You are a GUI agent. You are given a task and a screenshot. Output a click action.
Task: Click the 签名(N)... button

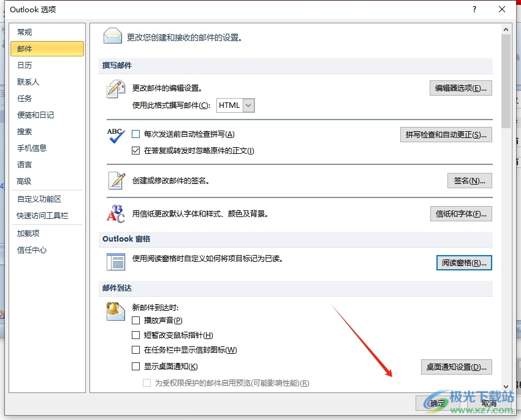[470, 180]
